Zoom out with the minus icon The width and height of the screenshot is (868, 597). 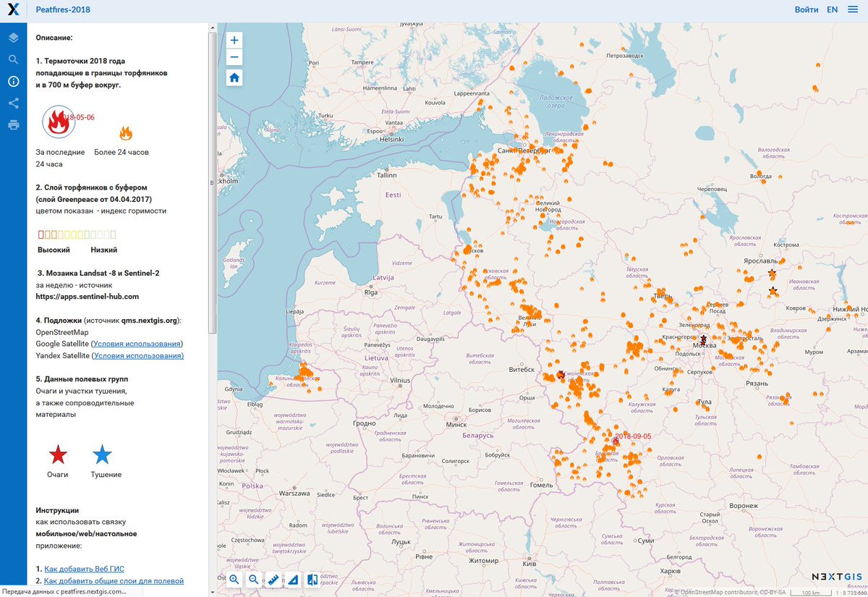click(234, 56)
